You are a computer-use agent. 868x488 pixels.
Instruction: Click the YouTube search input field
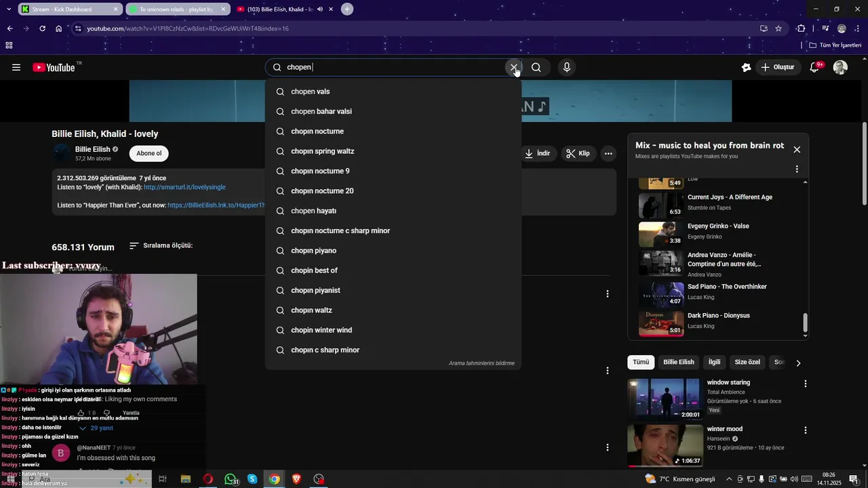tap(393, 67)
